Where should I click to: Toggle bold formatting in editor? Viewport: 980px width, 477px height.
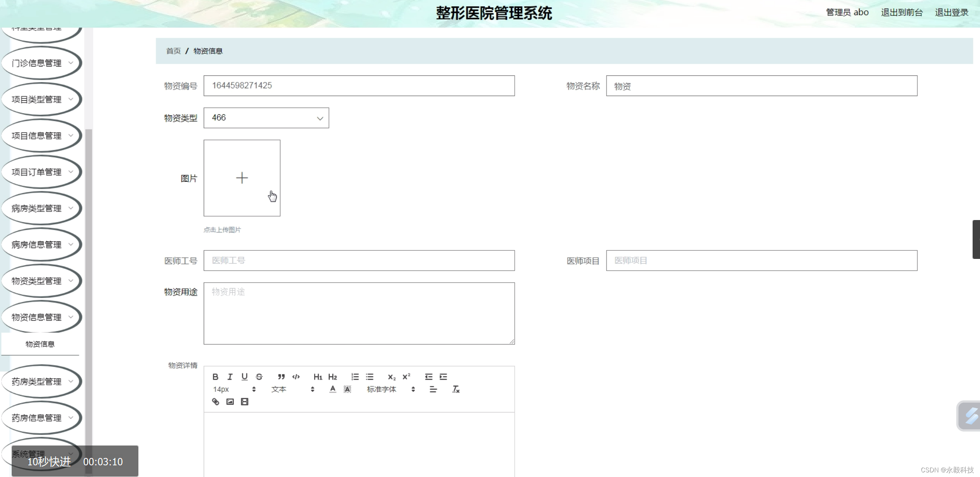[215, 377]
